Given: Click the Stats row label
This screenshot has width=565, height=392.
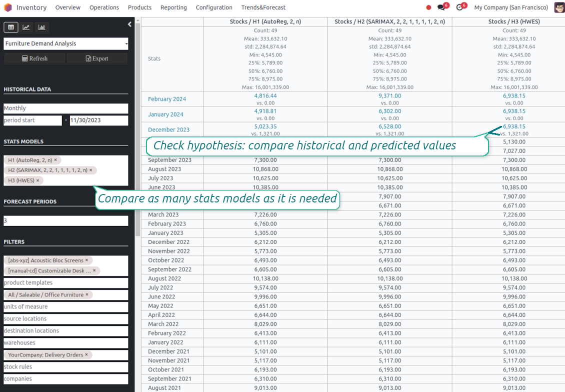Looking at the screenshot, I should (x=154, y=58).
